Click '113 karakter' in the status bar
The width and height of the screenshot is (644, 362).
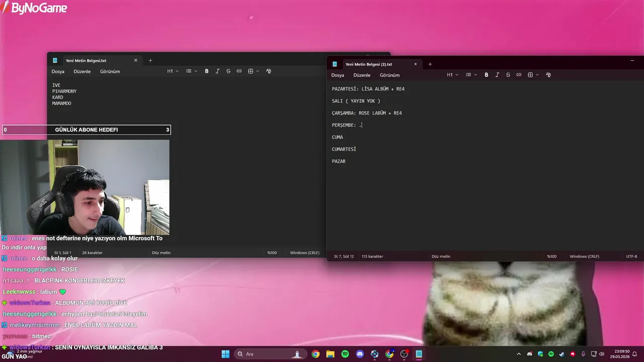click(x=372, y=256)
